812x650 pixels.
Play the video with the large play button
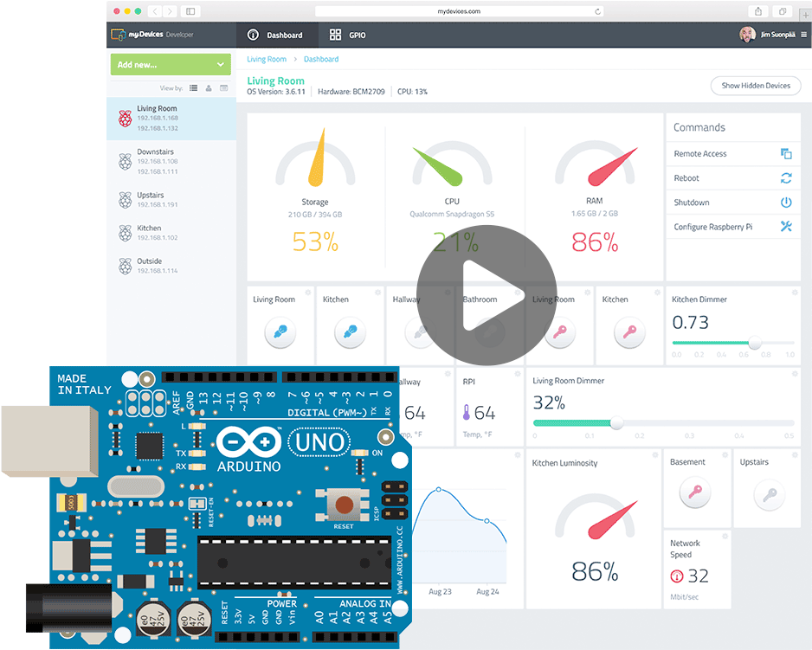(x=487, y=295)
